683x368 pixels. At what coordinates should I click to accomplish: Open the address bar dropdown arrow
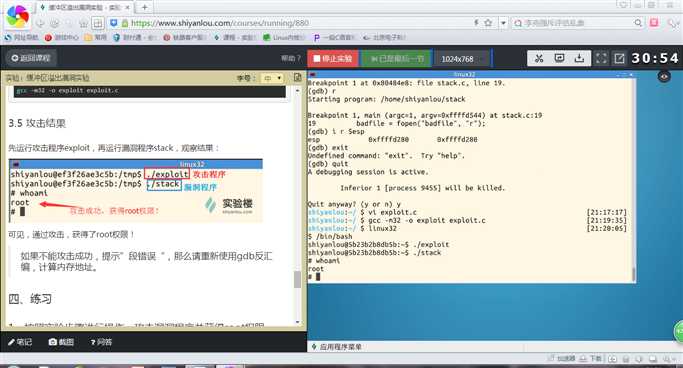tap(503, 23)
